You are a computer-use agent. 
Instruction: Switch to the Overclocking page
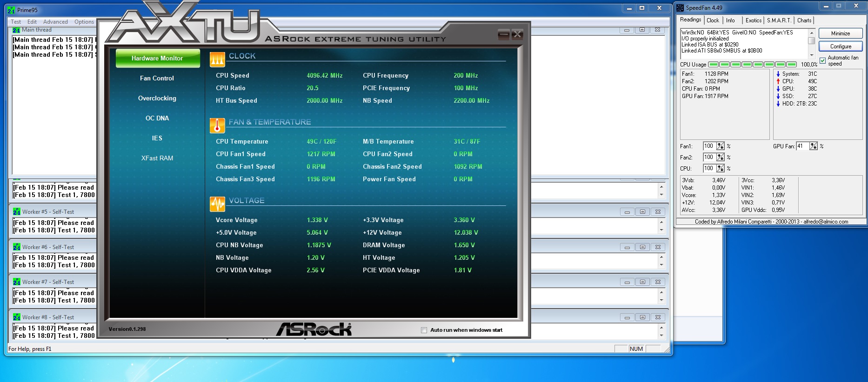(157, 98)
